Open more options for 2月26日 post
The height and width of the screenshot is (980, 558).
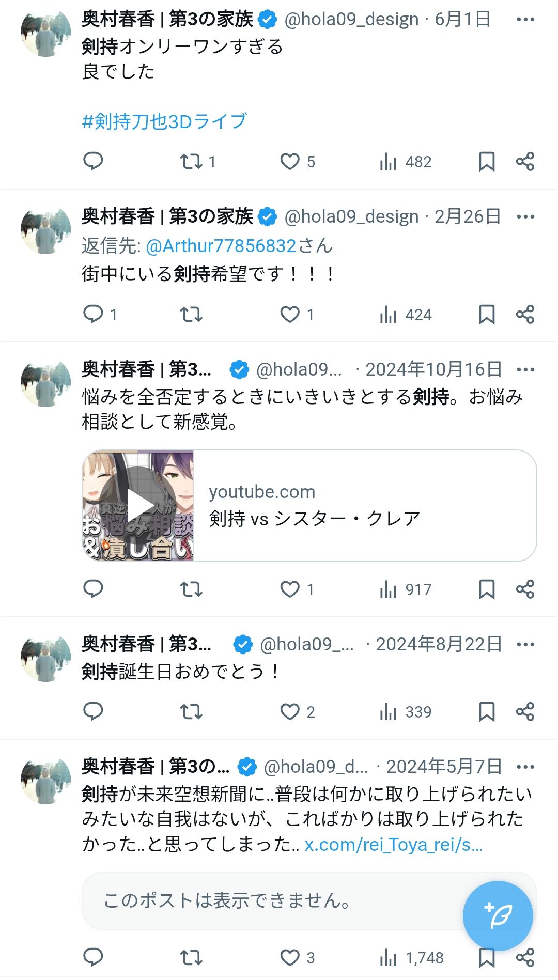click(525, 217)
